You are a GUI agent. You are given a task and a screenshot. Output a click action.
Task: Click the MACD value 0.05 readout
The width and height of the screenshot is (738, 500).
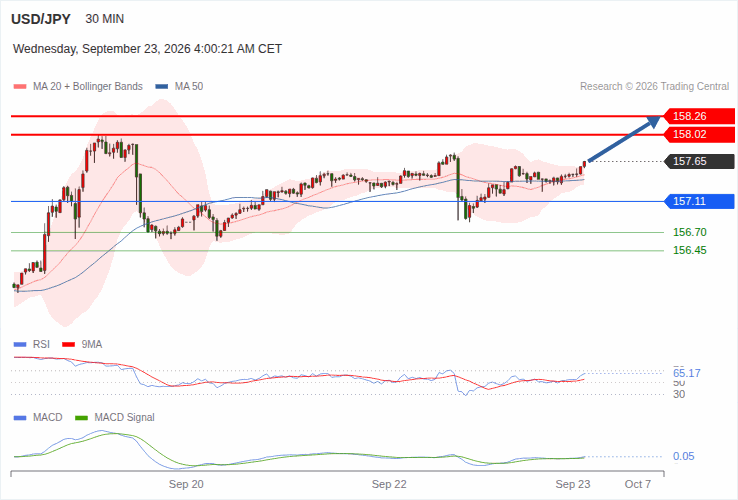(683, 456)
